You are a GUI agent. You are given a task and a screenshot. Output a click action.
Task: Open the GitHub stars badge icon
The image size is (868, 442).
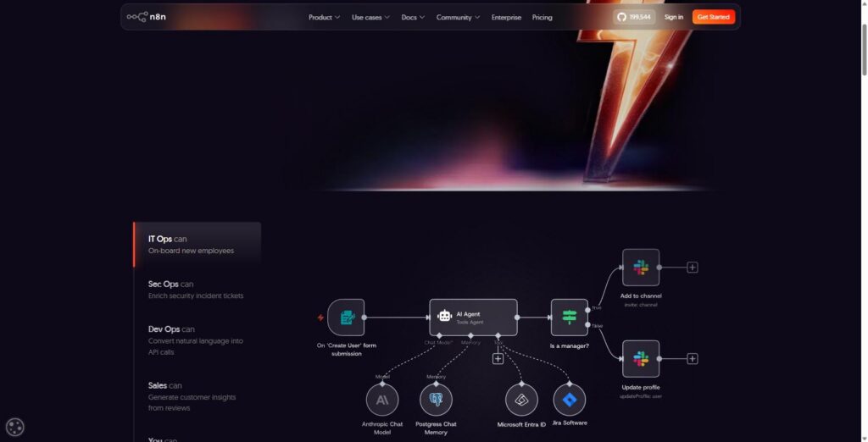point(621,17)
